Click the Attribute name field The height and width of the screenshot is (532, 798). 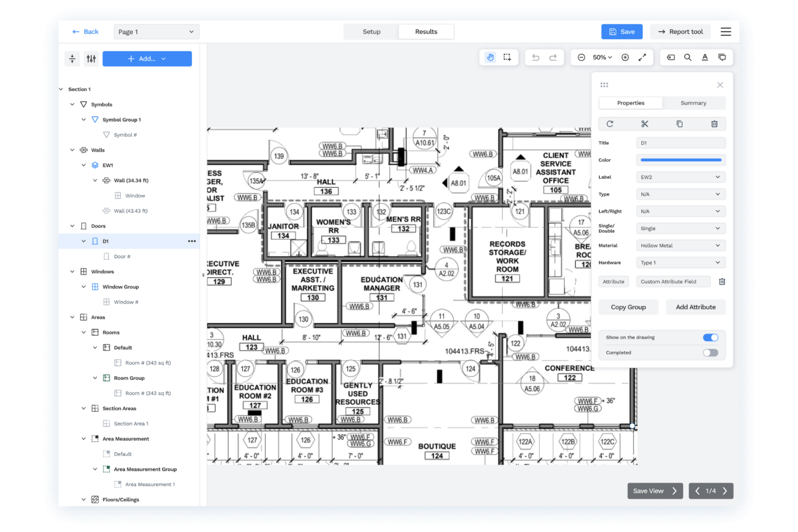614,281
